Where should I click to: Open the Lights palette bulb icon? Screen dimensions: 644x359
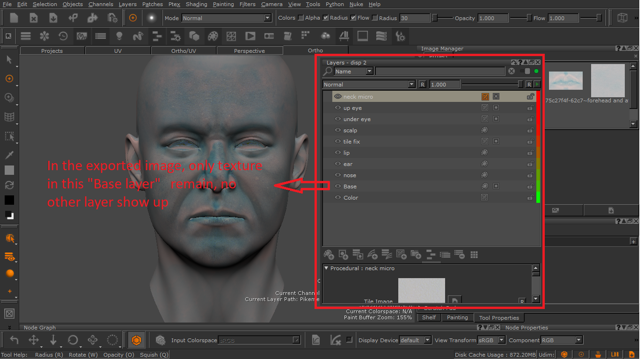pos(119,36)
